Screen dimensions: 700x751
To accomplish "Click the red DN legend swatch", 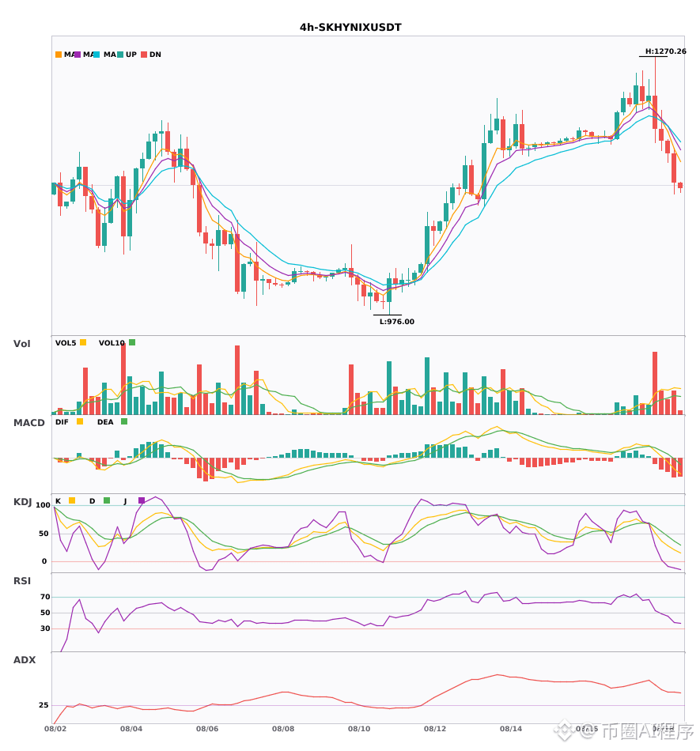I will click(x=144, y=55).
